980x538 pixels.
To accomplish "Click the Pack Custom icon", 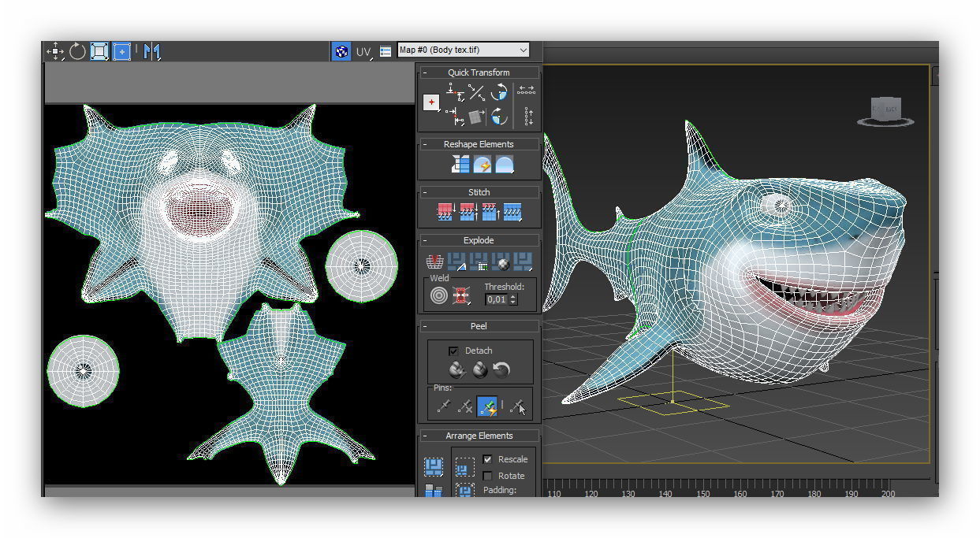I will (434, 467).
